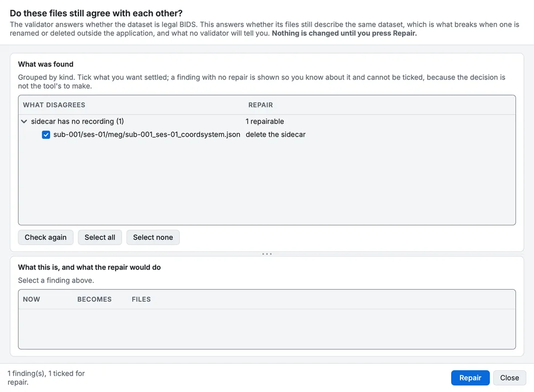Click the 'sidecar has no recording (1)' group label
Viewport: 534px width, 392px height.
77,121
